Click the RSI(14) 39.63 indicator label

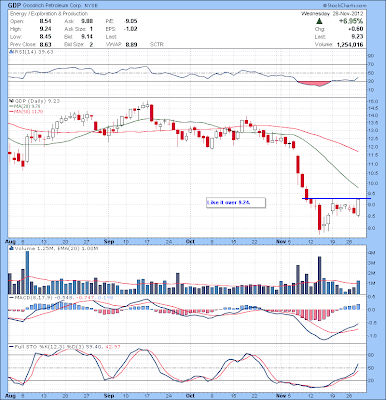pos(33,52)
